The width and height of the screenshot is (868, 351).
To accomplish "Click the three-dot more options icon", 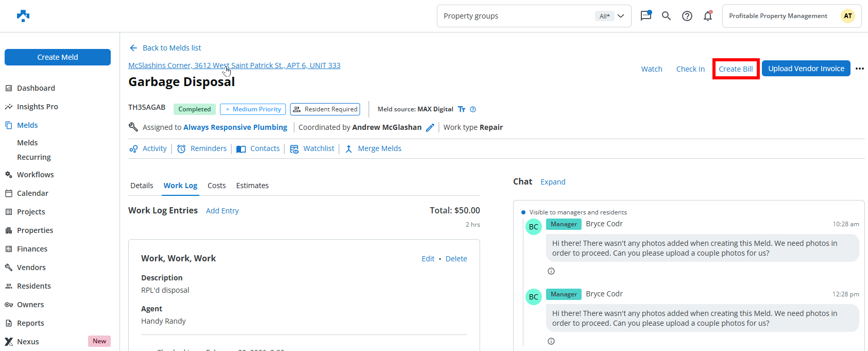I will [x=859, y=69].
